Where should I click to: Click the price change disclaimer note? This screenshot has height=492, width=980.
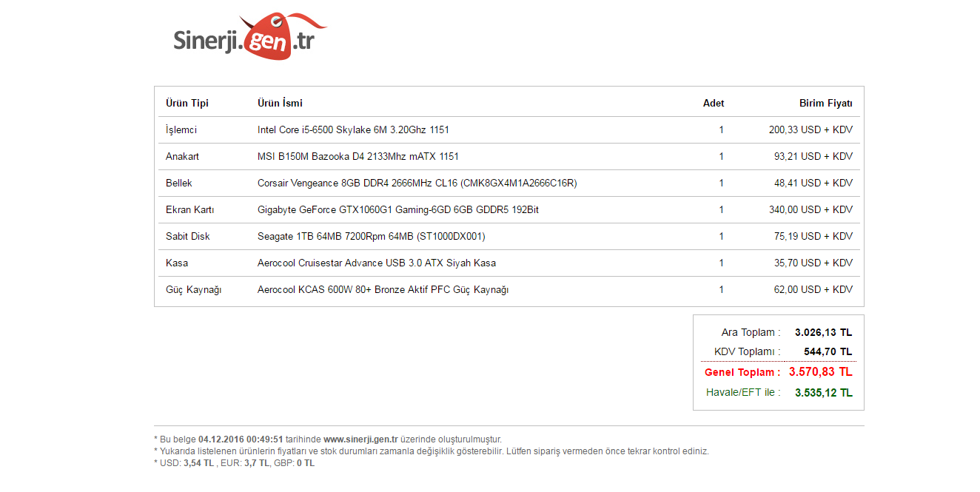tap(431, 451)
